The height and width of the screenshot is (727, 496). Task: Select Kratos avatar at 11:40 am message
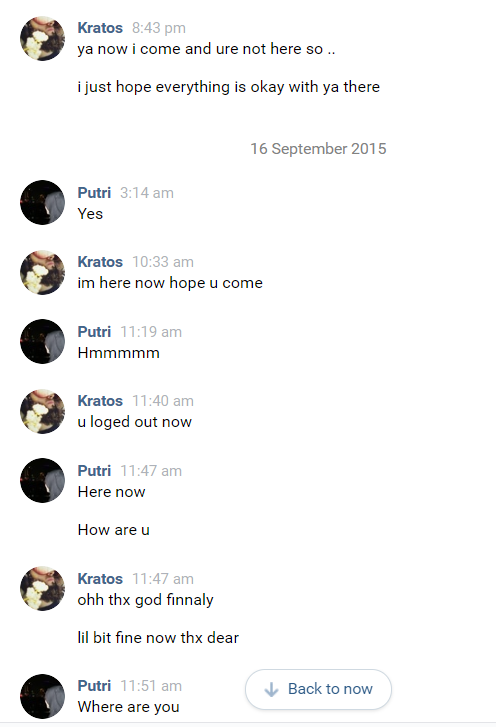[x=43, y=412]
